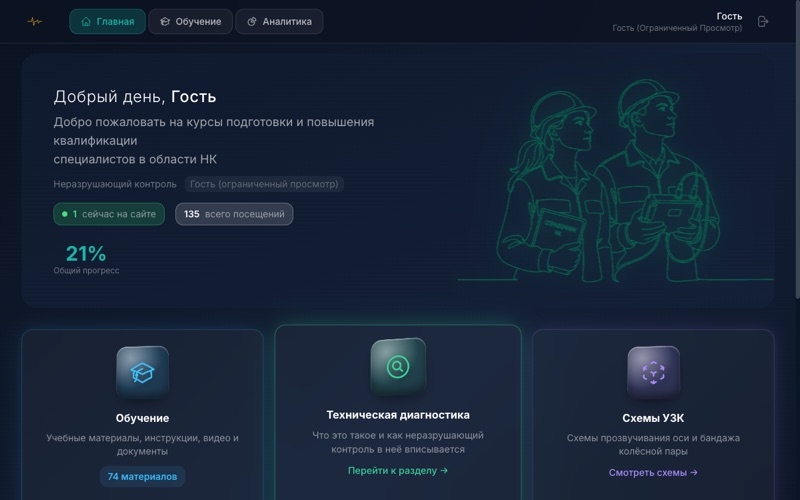Screen dimensions: 800x500
Task: Open the Главная tab
Action: click(x=108, y=21)
